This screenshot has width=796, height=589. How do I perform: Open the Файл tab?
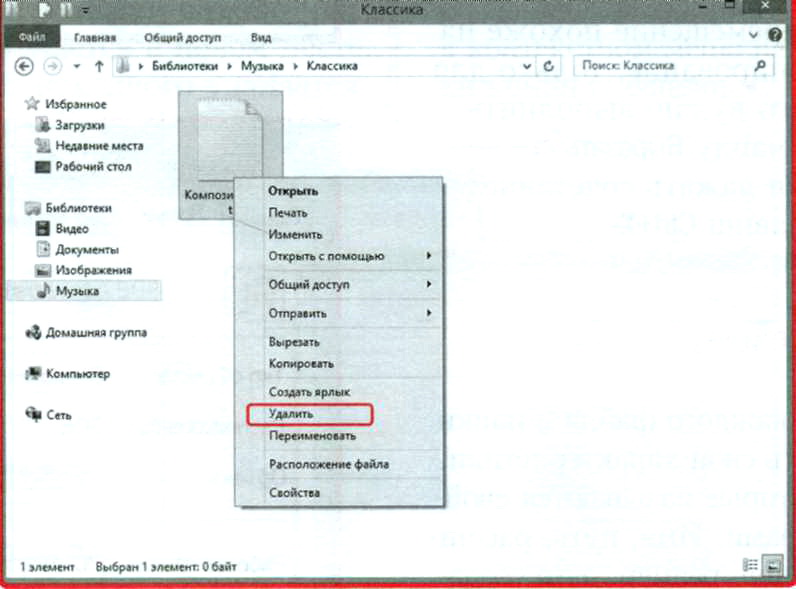(x=32, y=38)
